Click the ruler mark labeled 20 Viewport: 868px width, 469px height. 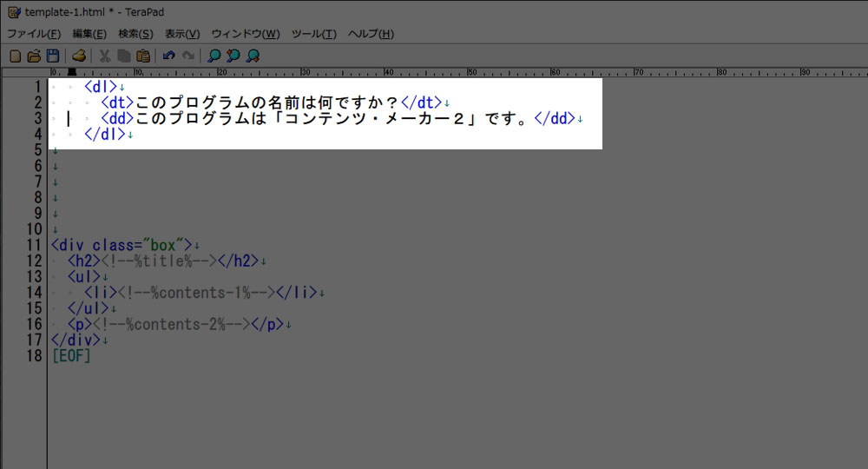pos(221,72)
